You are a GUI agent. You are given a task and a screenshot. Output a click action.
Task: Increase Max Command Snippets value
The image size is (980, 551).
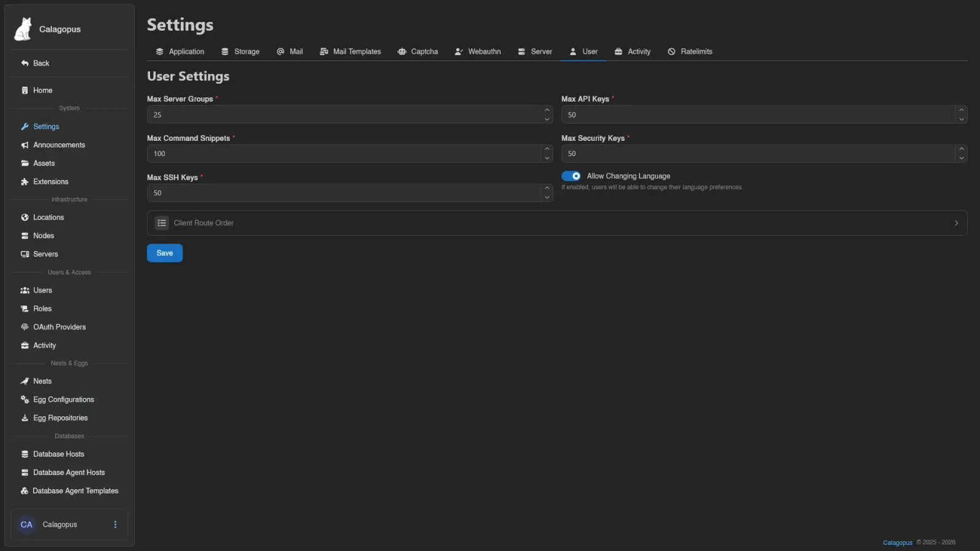point(547,149)
